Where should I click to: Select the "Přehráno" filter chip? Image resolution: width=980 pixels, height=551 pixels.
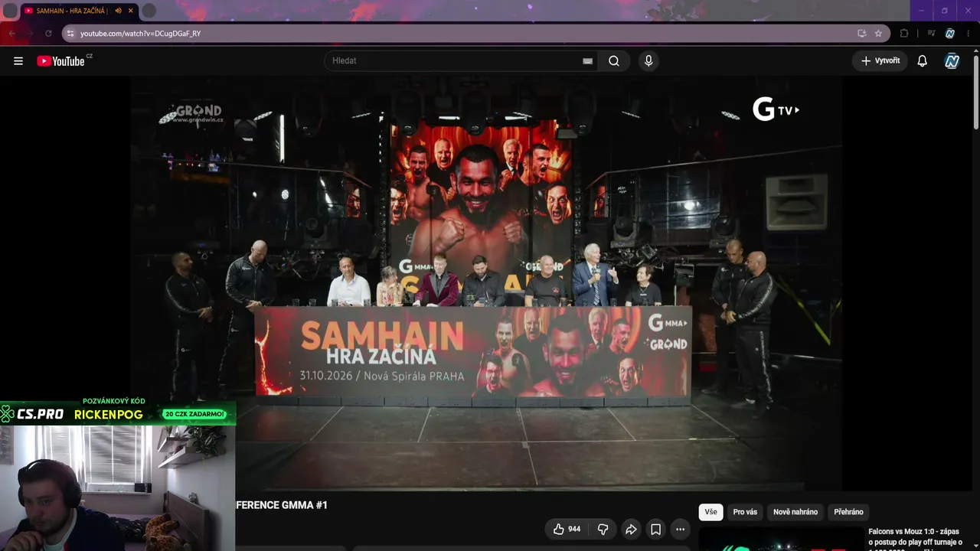pos(848,512)
